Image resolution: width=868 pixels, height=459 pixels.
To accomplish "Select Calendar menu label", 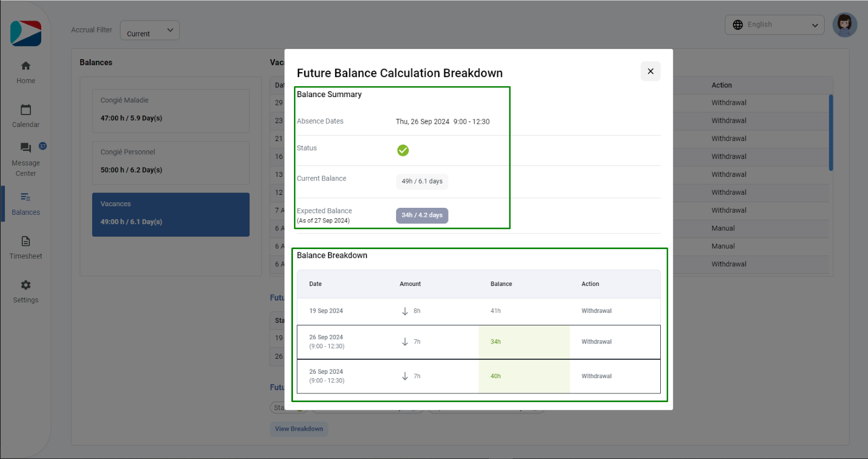I will pyautogui.click(x=25, y=125).
